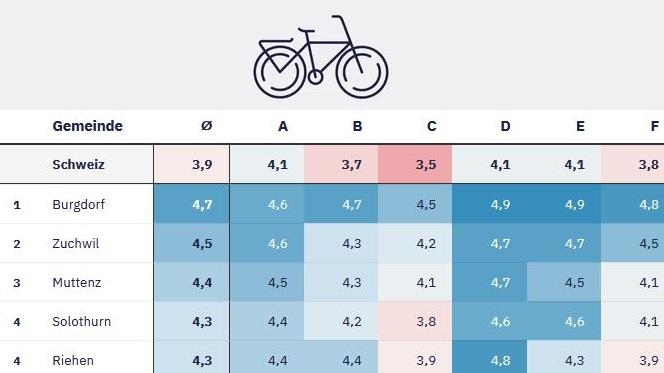Click rank number 3 beside Muttenz

[x=17, y=283]
